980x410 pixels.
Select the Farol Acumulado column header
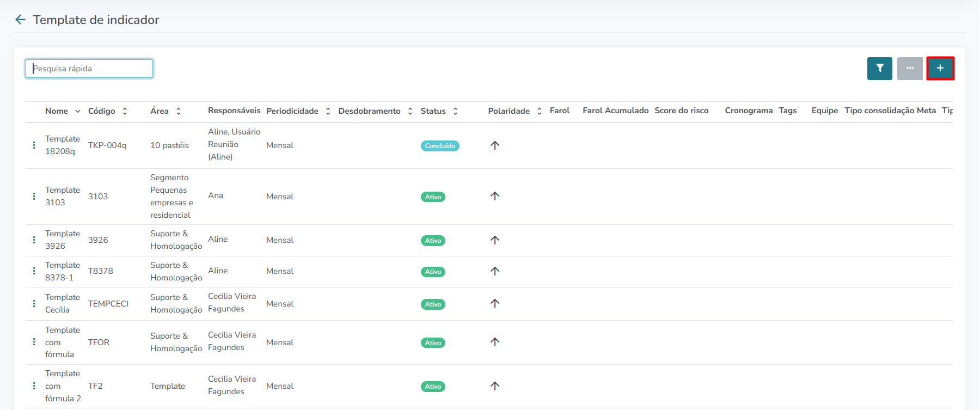[x=616, y=111]
